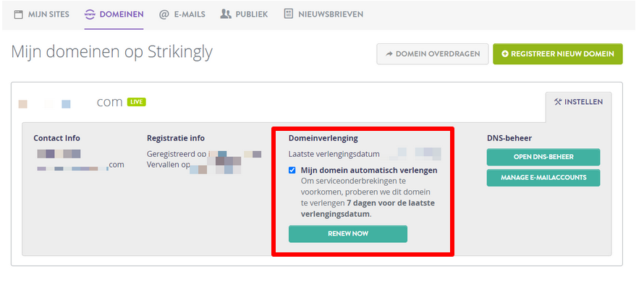Click the '7 dagen voor de laatste' bold text
This screenshot has width=644, height=282.
[391, 203]
